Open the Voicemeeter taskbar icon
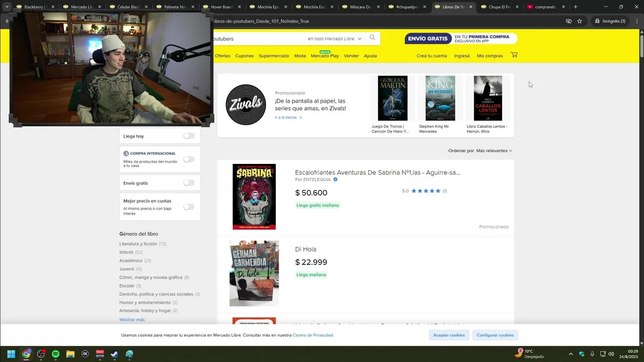The height and width of the screenshot is (362, 644). [x=100, y=354]
